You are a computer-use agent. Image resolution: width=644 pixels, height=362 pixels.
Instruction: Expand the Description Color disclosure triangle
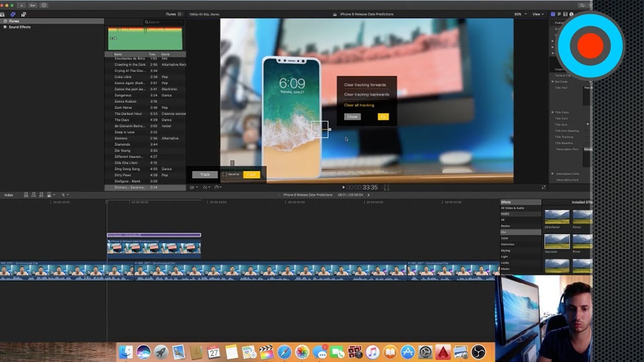[552, 173]
